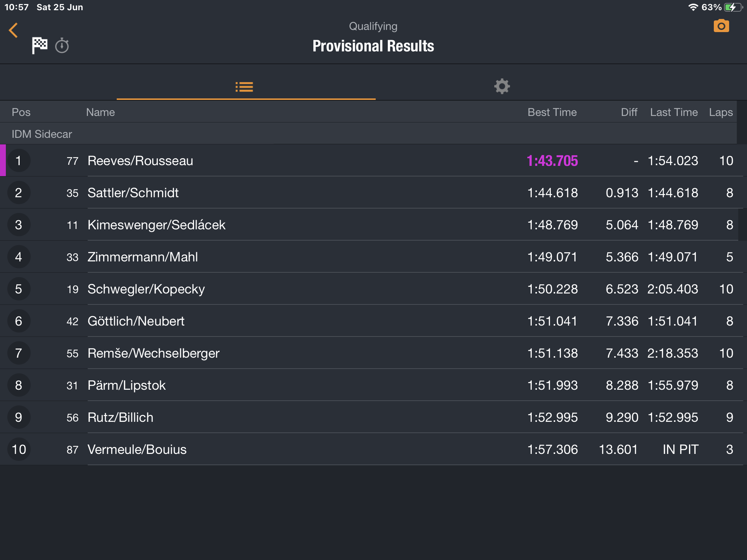Viewport: 747px width, 560px height.
Task: Tap the stopwatch timer icon
Action: 62,46
